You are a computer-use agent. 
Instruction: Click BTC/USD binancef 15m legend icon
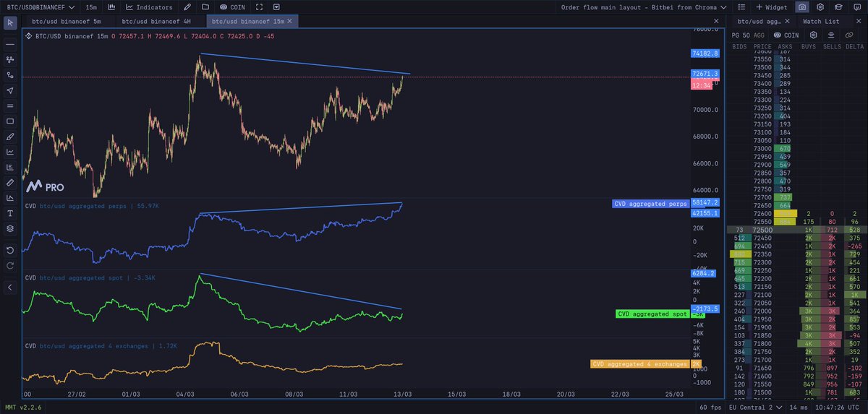coord(29,35)
